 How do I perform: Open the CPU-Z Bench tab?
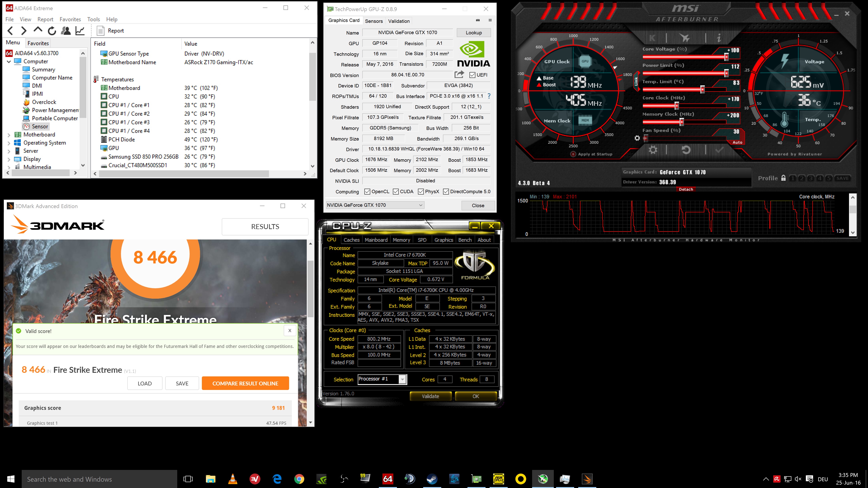tap(465, 240)
